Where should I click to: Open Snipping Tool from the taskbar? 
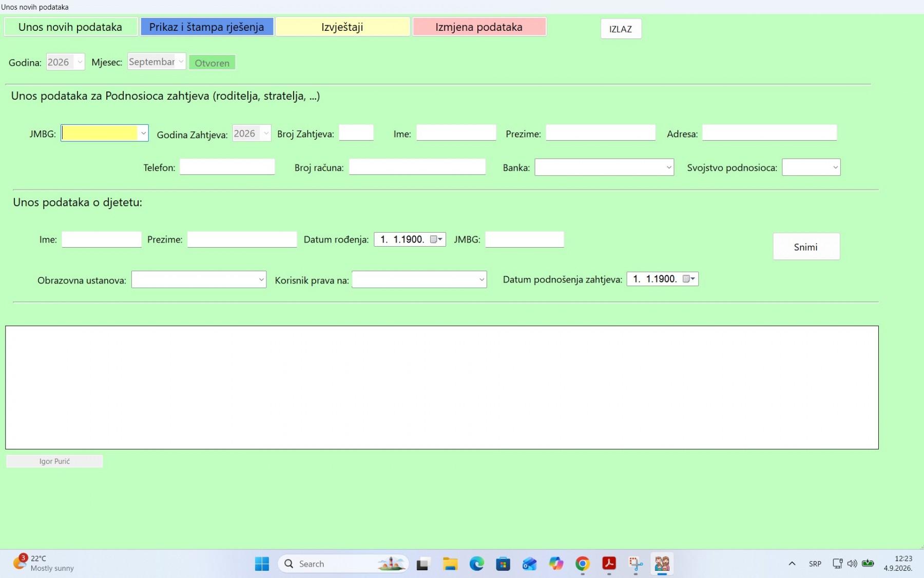point(636,564)
